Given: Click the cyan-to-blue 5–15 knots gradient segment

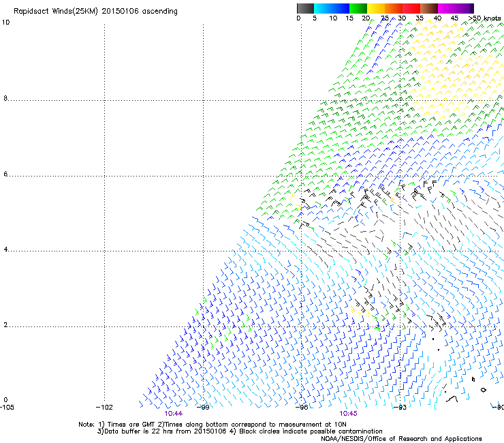Looking at the screenshot, I should pyautogui.click(x=332, y=8).
